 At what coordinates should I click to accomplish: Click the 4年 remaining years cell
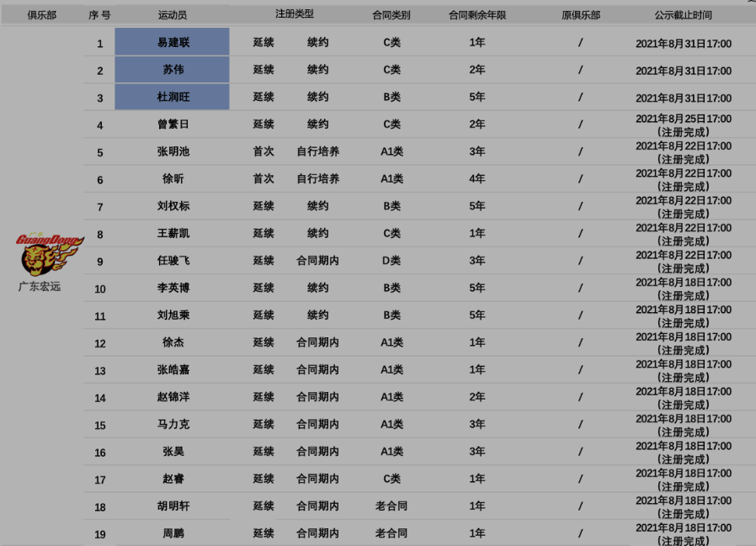pyautogui.click(x=477, y=179)
